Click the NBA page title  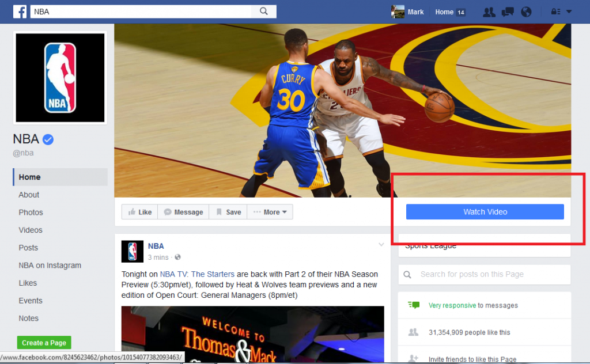[26, 139]
